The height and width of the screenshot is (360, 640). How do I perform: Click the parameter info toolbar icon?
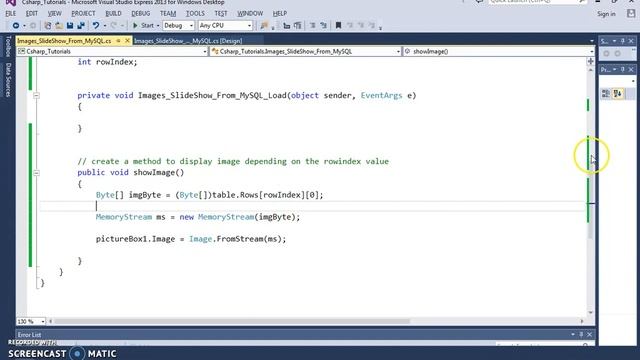coord(298,26)
